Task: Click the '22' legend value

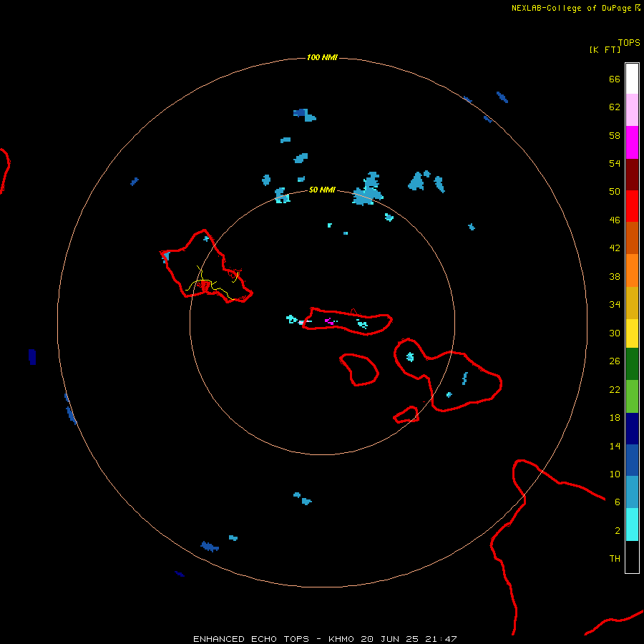Action: click(x=615, y=389)
